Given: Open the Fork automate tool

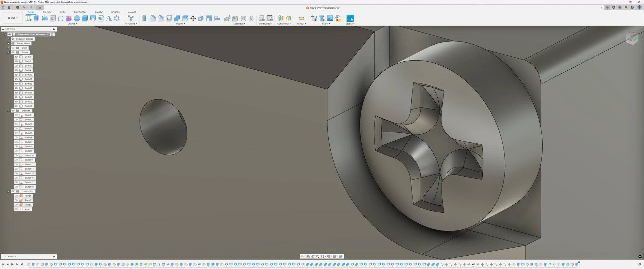Looking at the screenshot, I should coord(131,18).
